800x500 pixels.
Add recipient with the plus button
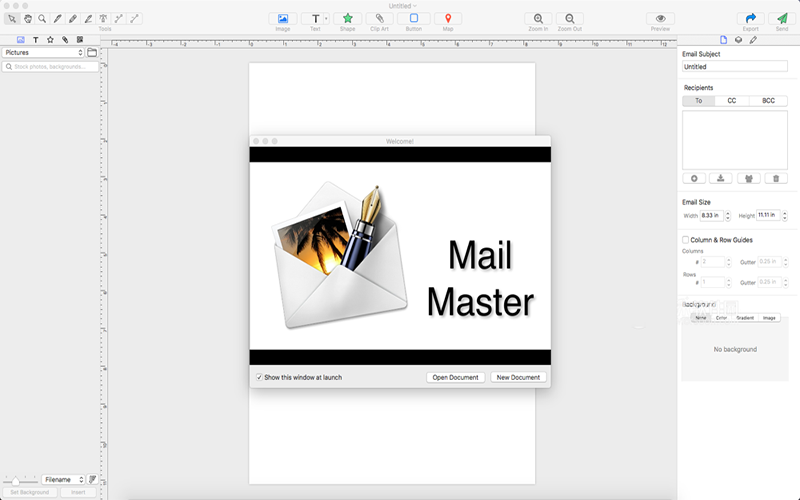[694, 179]
